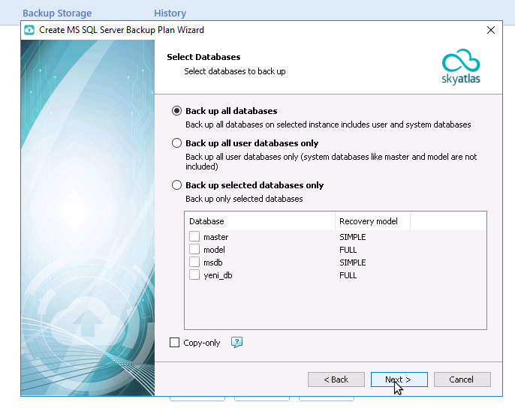Check the model database checkbox
Screen dimensions: 515x420
(194, 249)
